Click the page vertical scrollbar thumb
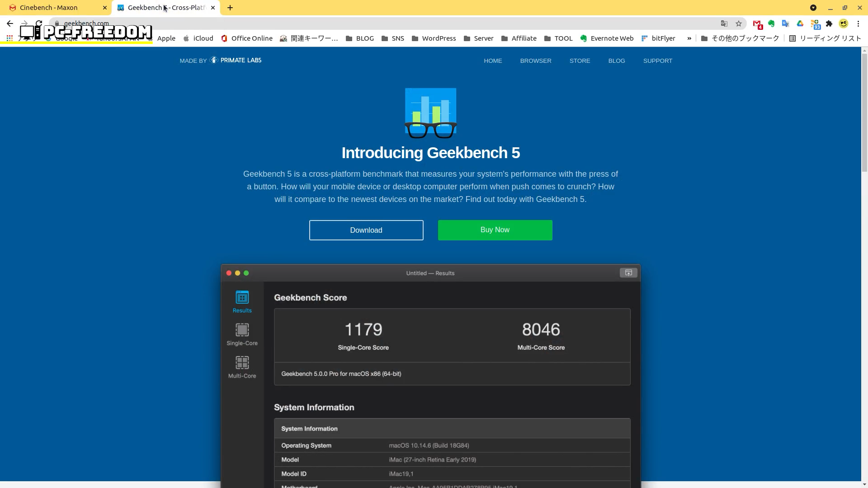The height and width of the screenshot is (488, 868). 864,113
